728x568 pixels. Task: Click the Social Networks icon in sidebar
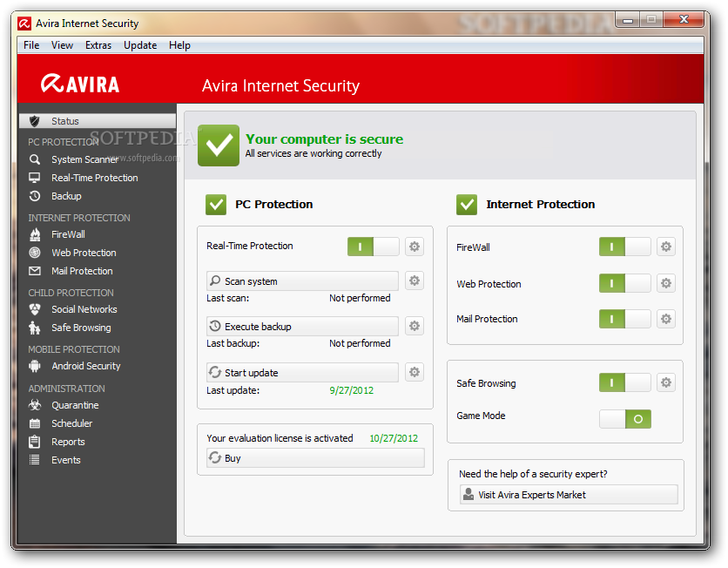click(x=34, y=309)
